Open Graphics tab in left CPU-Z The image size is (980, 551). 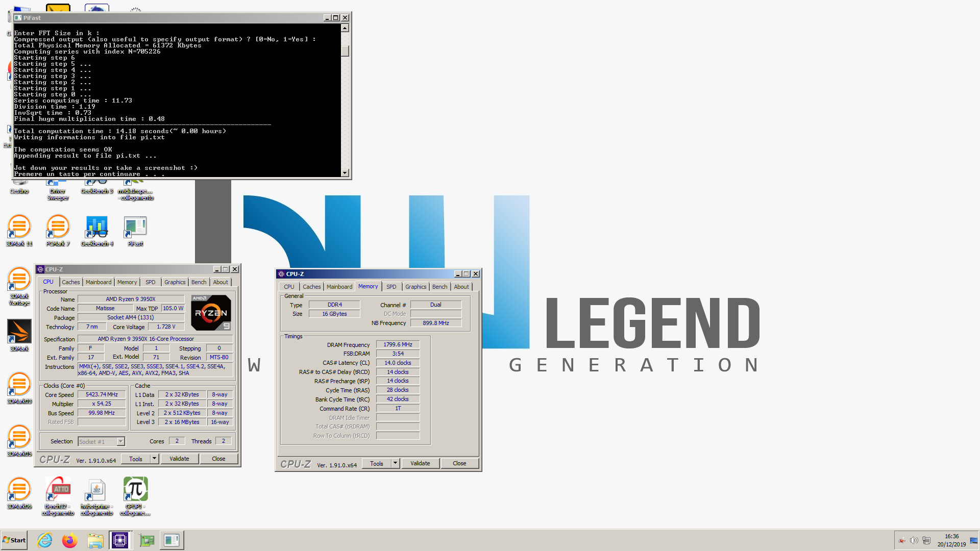(x=175, y=282)
